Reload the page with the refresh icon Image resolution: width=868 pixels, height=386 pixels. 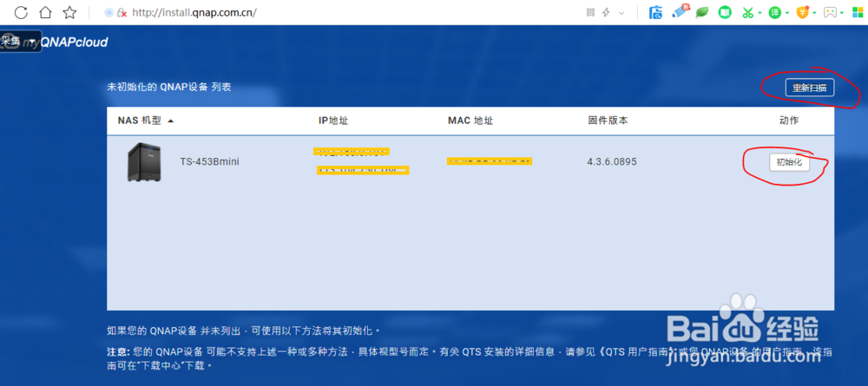tap(21, 12)
